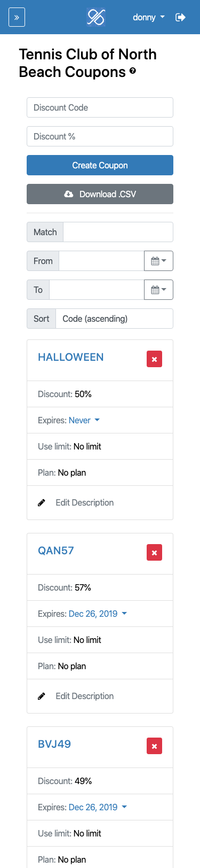Delete the BVJ49 coupon with red X
The image size is (200, 868).
pos(154,746)
